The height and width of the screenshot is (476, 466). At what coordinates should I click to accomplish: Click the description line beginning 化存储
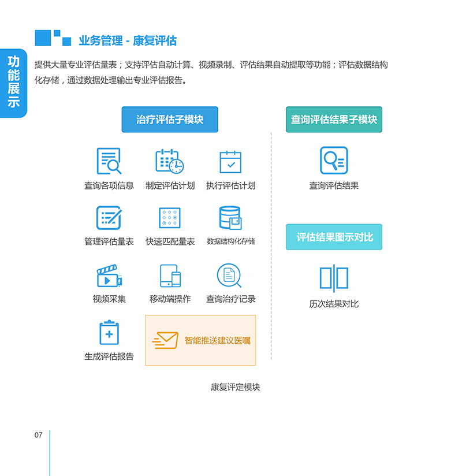pyautogui.click(x=110, y=80)
